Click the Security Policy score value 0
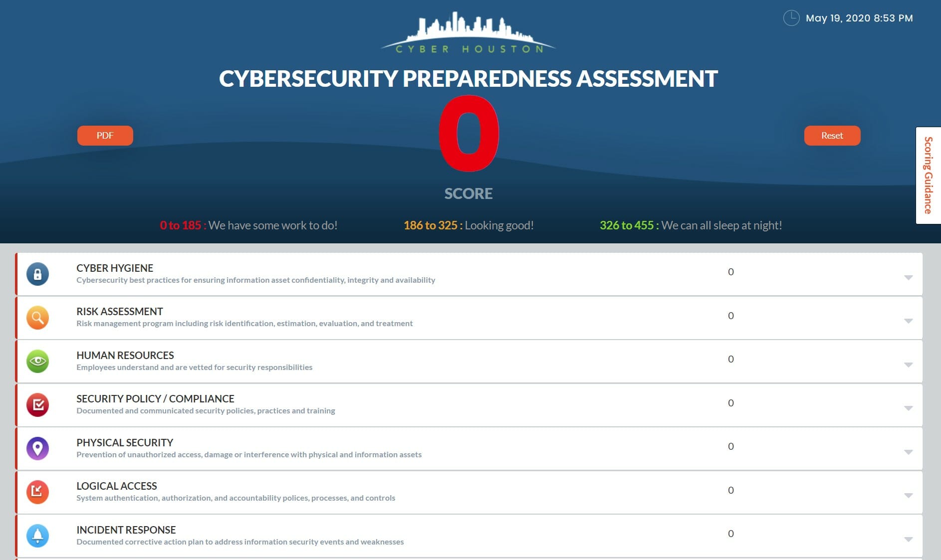Viewport: 941px width, 560px height. pyautogui.click(x=731, y=403)
